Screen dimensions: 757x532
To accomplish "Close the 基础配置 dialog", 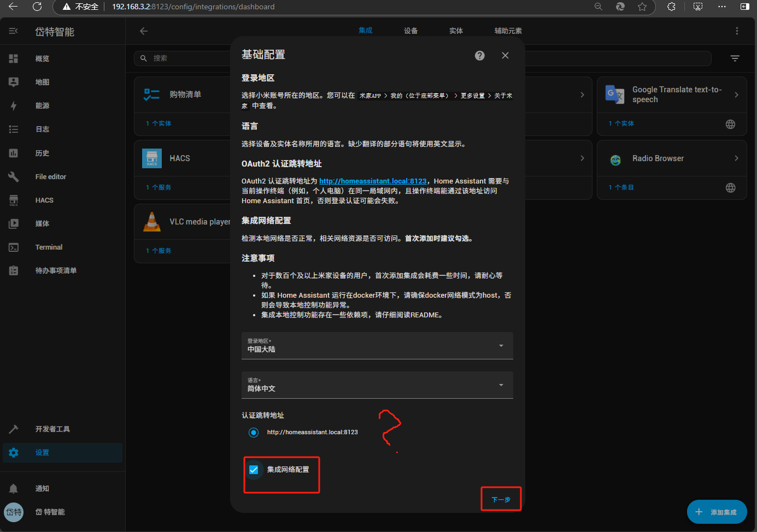I will click(x=505, y=56).
